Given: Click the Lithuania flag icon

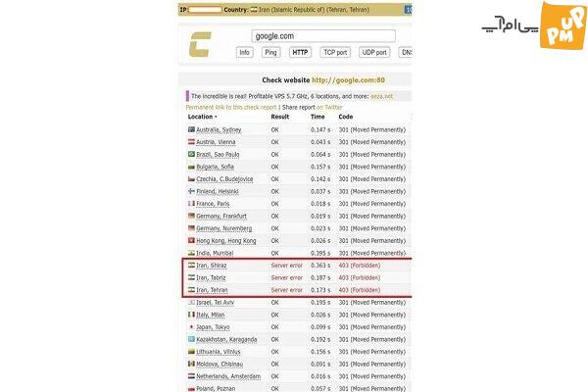Looking at the screenshot, I should (192, 352).
